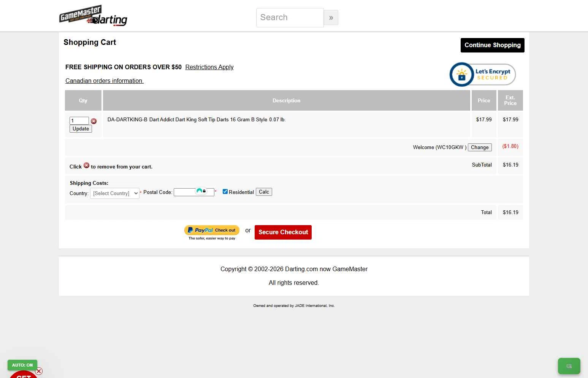Open the red GET coupon bubble
Image resolution: width=588 pixels, height=378 pixels.
[x=23, y=375]
